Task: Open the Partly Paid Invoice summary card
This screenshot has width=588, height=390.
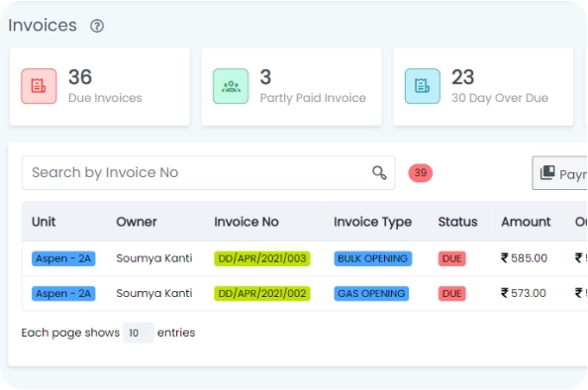Action: [291, 87]
